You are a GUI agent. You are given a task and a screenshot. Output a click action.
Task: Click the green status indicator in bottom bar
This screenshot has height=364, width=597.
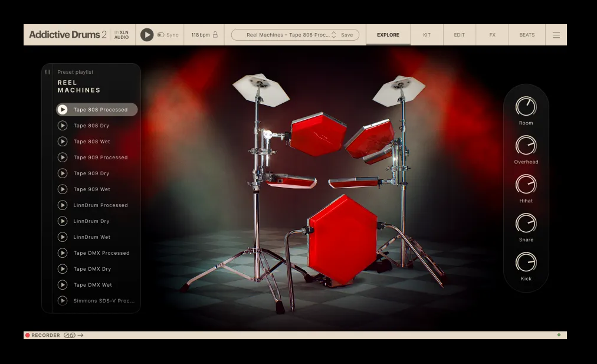click(559, 335)
